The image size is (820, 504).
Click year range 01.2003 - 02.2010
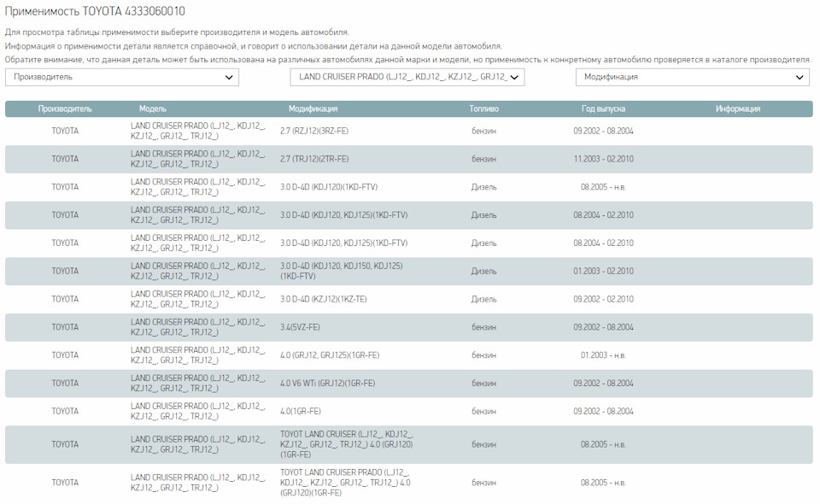603,271
